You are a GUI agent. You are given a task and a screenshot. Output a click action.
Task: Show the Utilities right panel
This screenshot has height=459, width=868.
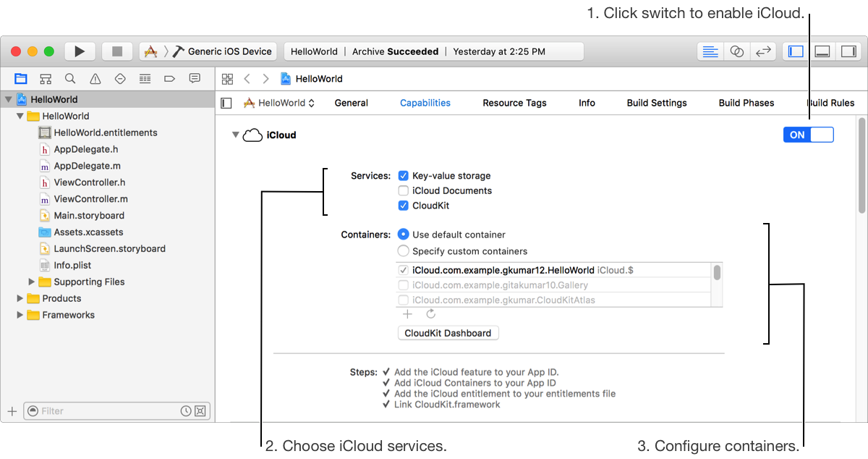click(848, 51)
